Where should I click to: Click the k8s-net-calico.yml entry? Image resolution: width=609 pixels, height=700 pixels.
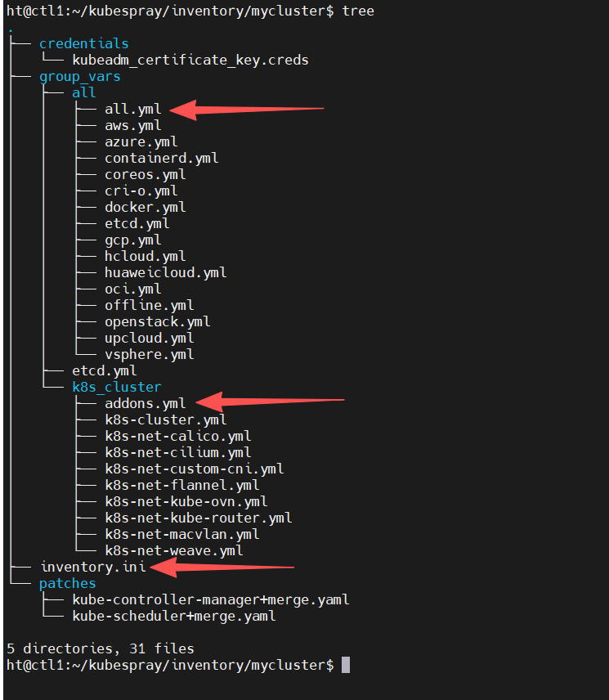178,436
